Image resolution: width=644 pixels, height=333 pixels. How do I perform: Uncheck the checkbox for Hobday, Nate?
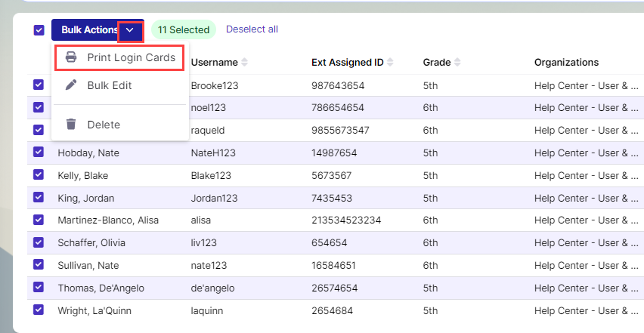click(39, 153)
